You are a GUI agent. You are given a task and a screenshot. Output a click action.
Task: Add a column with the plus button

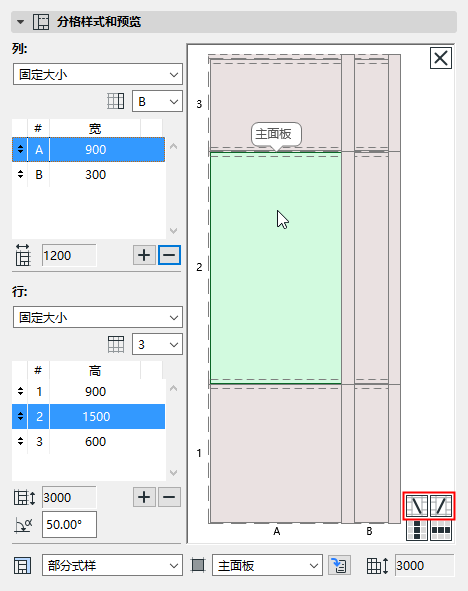tap(144, 255)
